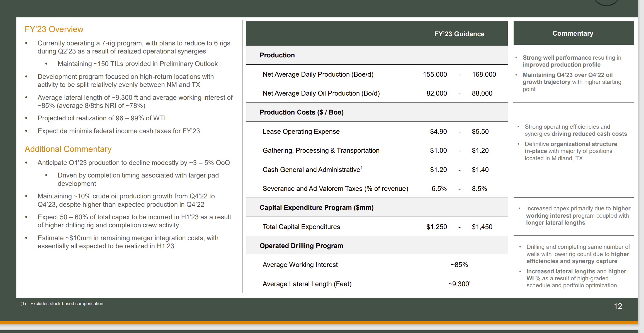Viewport: 644px width, 333px height.
Task: Click Estimate ~$10mm merger integration bullet
Action: click(128, 242)
